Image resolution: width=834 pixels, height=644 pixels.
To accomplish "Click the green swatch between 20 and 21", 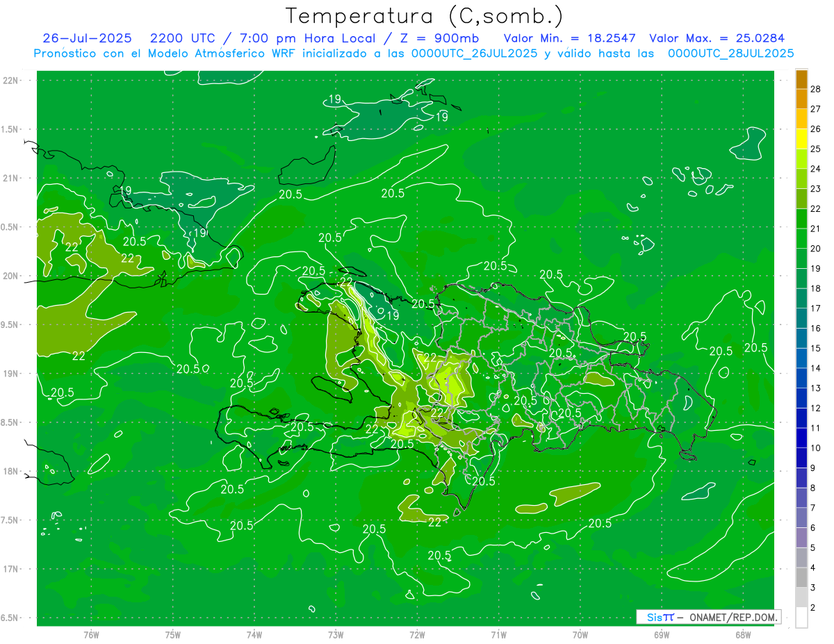I will pos(801,238).
